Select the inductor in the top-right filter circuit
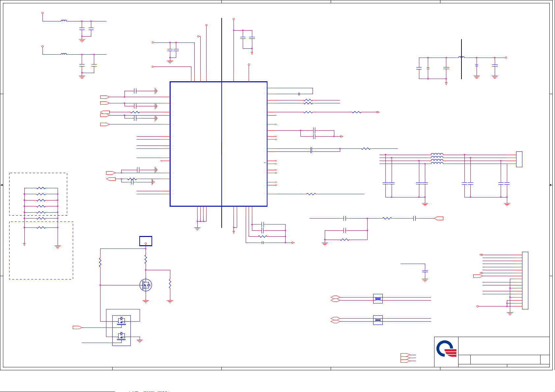Screen dimensions: 555x392 (461, 57)
